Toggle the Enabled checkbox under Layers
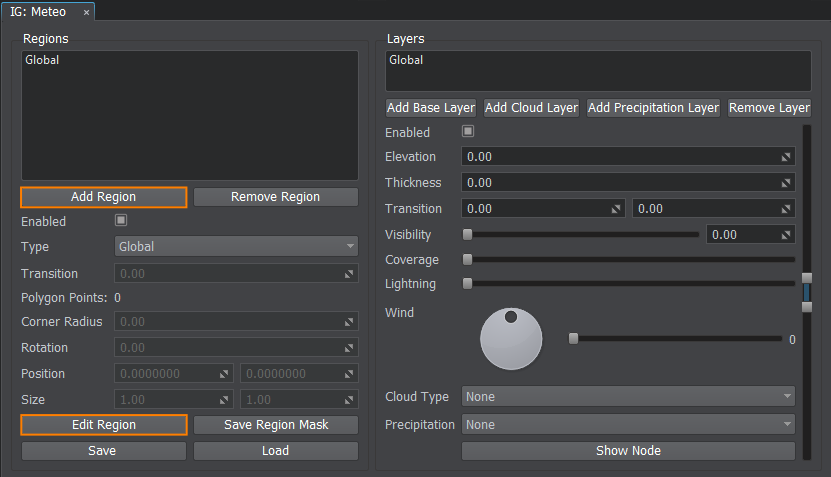The height and width of the screenshot is (477, 831). 467,132
